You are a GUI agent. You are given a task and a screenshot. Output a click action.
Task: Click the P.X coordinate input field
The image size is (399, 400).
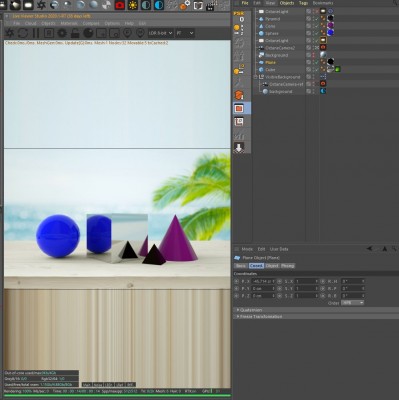pos(263,281)
